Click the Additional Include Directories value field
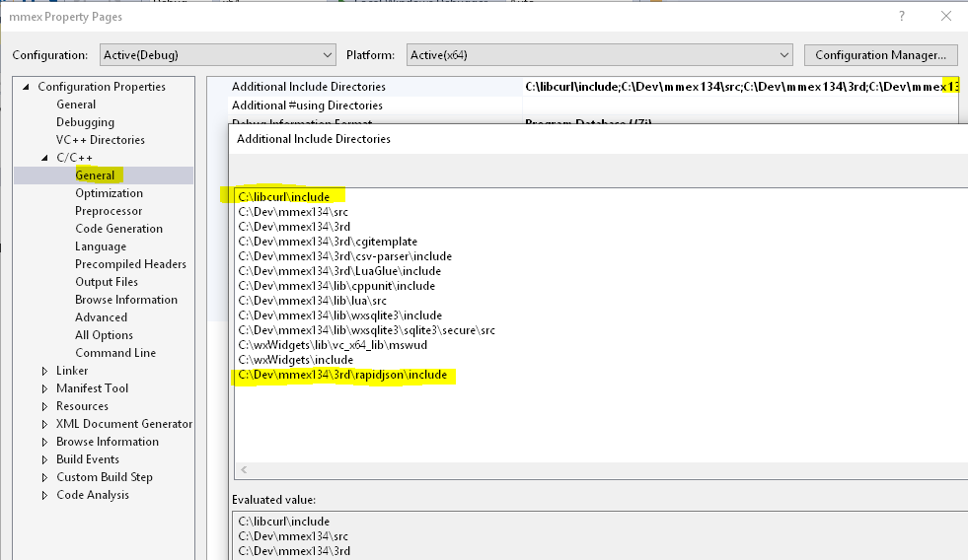The width and height of the screenshot is (968, 560). point(741,87)
